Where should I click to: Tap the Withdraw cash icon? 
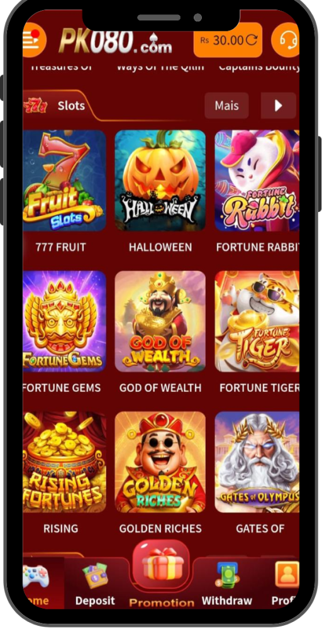pyautogui.click(x=226, y=575)
